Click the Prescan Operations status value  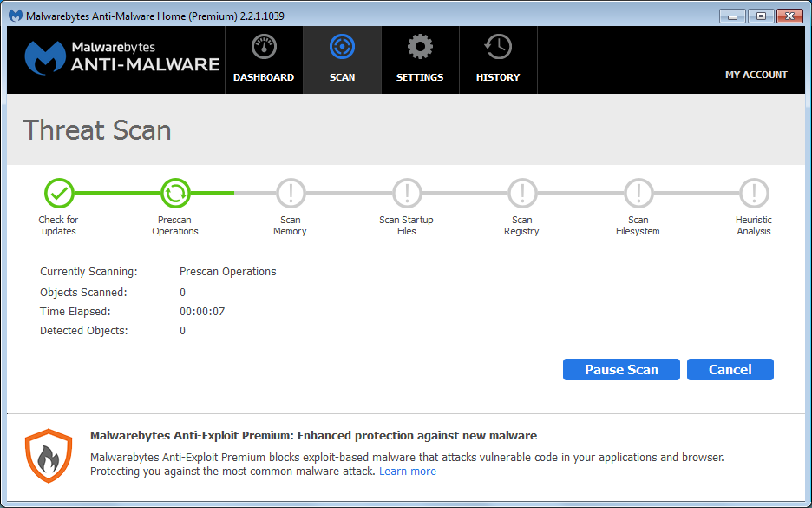click(x=228, y=272)
